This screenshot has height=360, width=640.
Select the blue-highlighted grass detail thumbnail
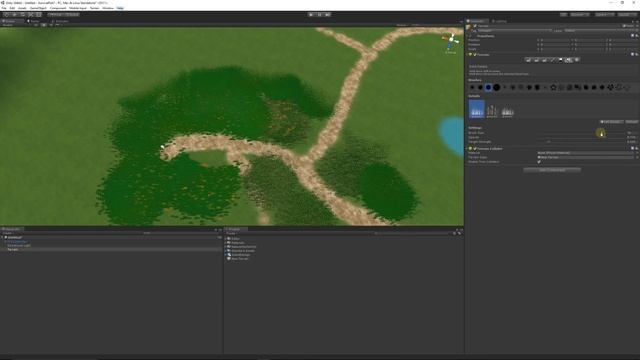(x=476, y=109)
